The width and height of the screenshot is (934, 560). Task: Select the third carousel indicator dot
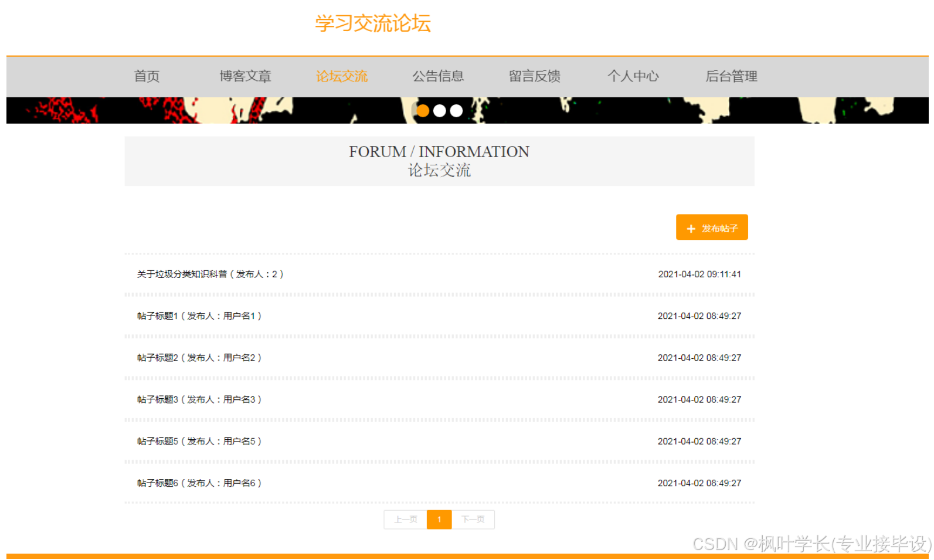pyautogui.click(x=456, y=111)
